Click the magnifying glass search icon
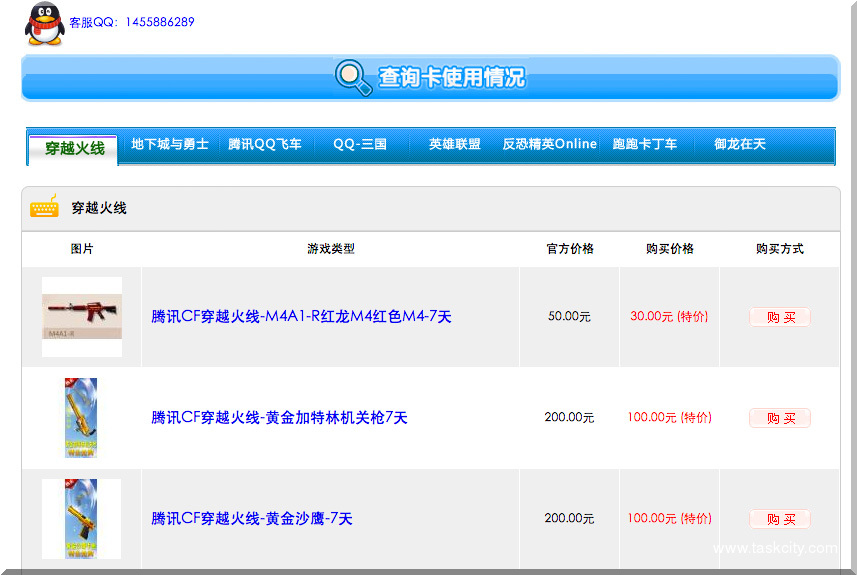The image size is (857, 575). click(354, 78)
